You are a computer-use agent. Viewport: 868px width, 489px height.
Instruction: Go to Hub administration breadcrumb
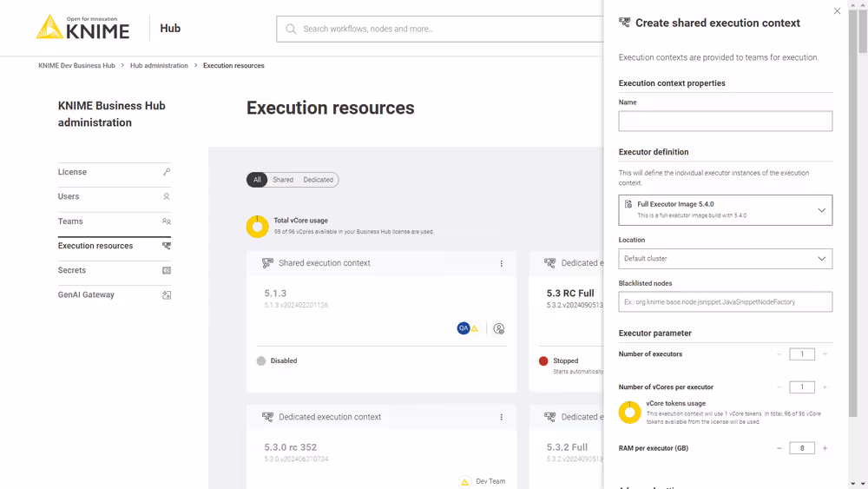coord(159,66)
